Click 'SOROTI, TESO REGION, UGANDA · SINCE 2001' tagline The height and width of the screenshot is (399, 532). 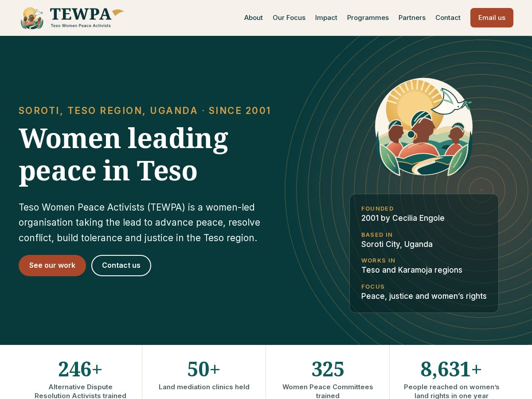(145, 111)
